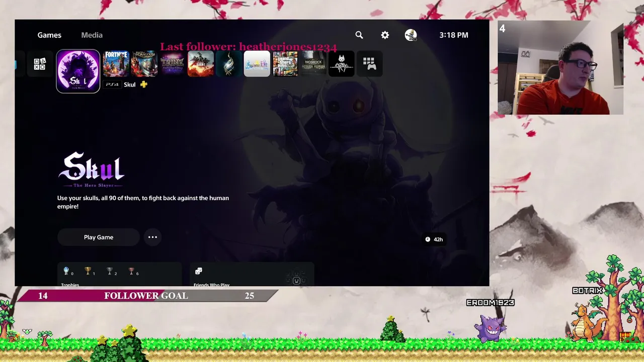The width and height of the screenshot is (644, 362).
Task: Open the PlayStation shapes Explore tile
Action: pos(40,64)
